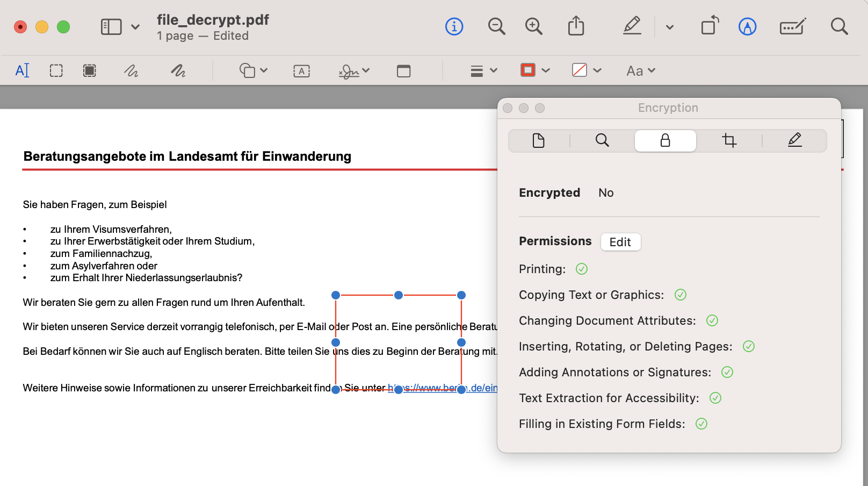Switch to Crop inspector tab

729,141
